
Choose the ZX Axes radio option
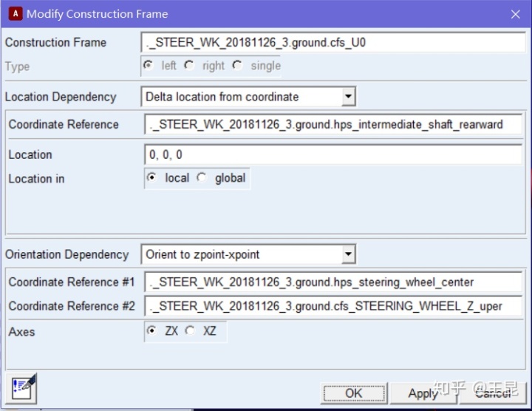tap(152, 331)
